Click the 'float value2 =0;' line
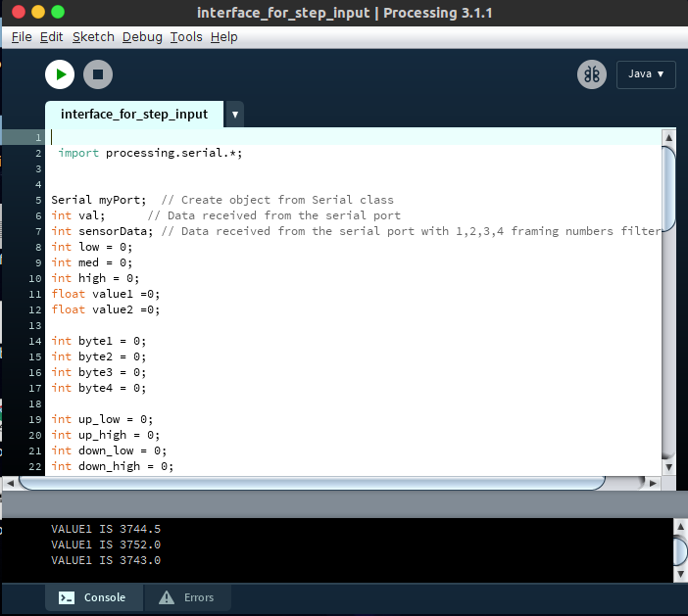 coord(105,310)
